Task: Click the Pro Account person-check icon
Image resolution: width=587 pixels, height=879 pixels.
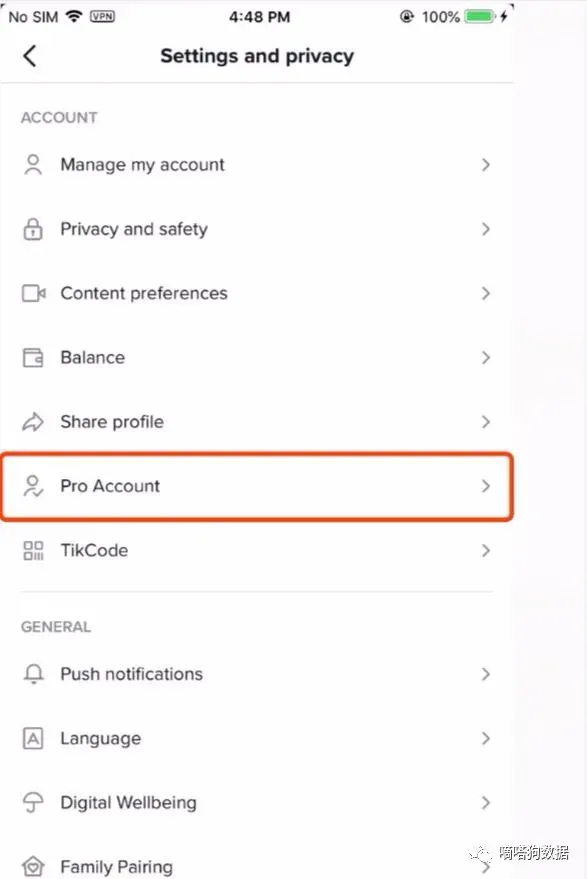Action: coord(33,486)
